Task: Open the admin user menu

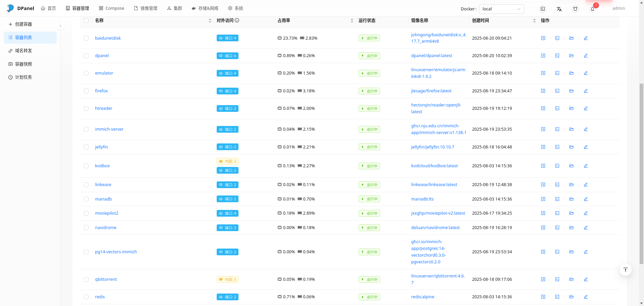Action: point(619,8)
